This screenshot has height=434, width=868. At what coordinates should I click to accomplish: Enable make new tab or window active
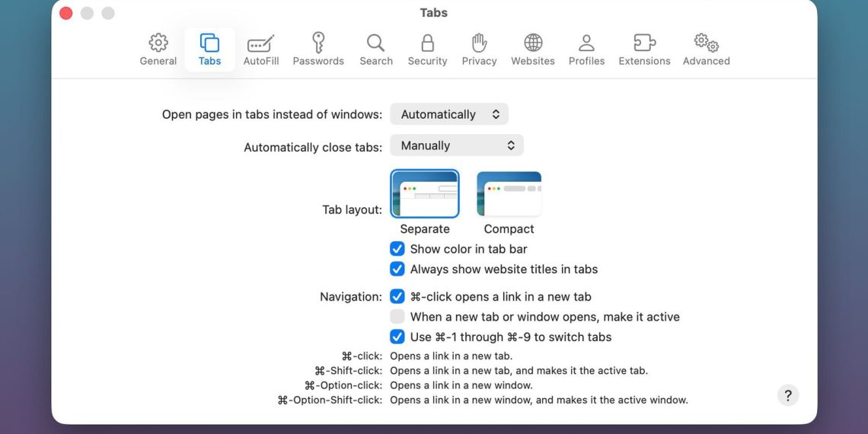pos(397,317)
